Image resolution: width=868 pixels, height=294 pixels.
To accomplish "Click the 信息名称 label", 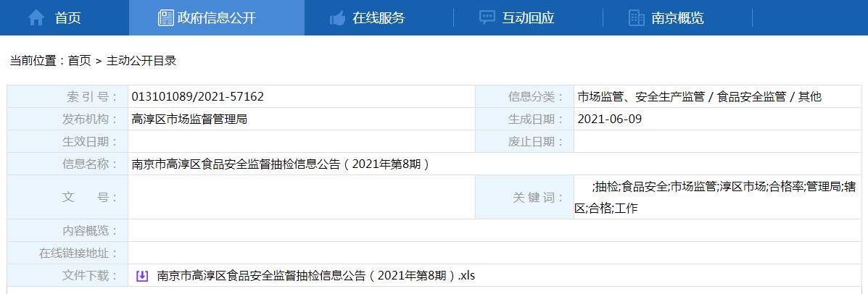I will pyautogui.click(x=90, y=164).
